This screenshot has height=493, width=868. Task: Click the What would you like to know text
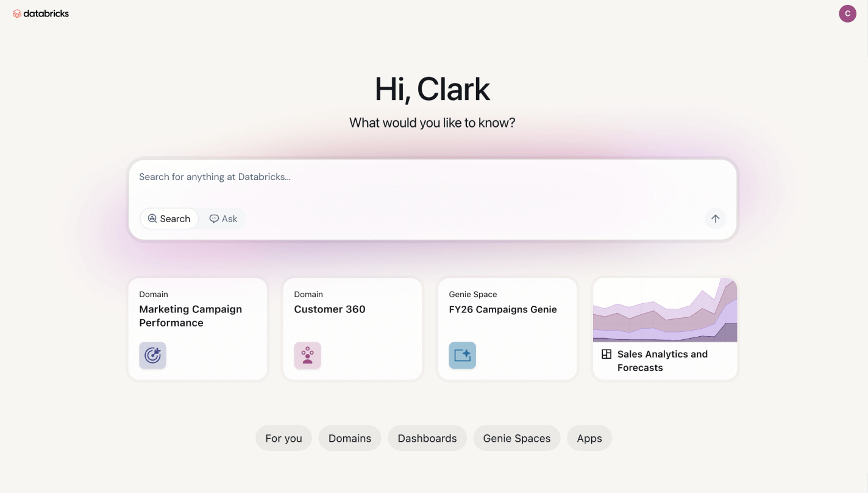tap(432, 123)
